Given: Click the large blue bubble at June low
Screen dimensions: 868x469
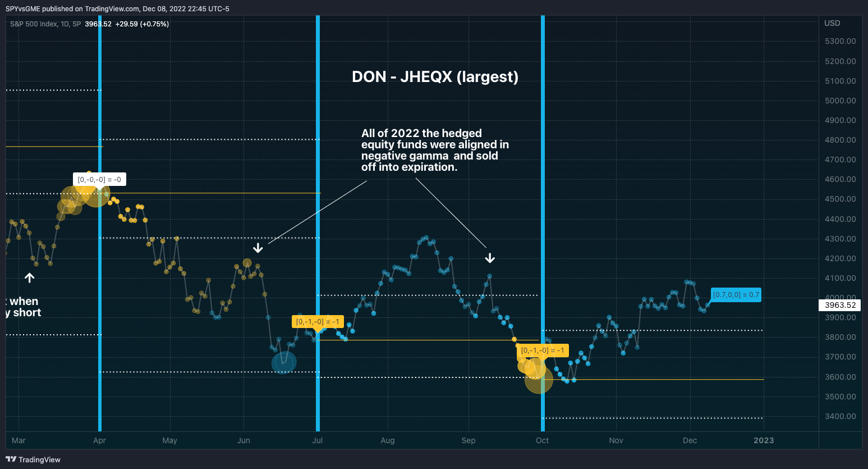Looking at the screenshot, I should (x=284, y=363).
